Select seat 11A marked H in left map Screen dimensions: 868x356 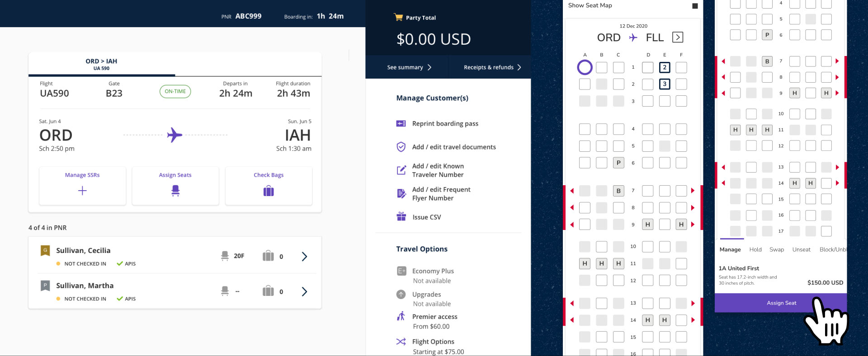[x=585, y=263]
